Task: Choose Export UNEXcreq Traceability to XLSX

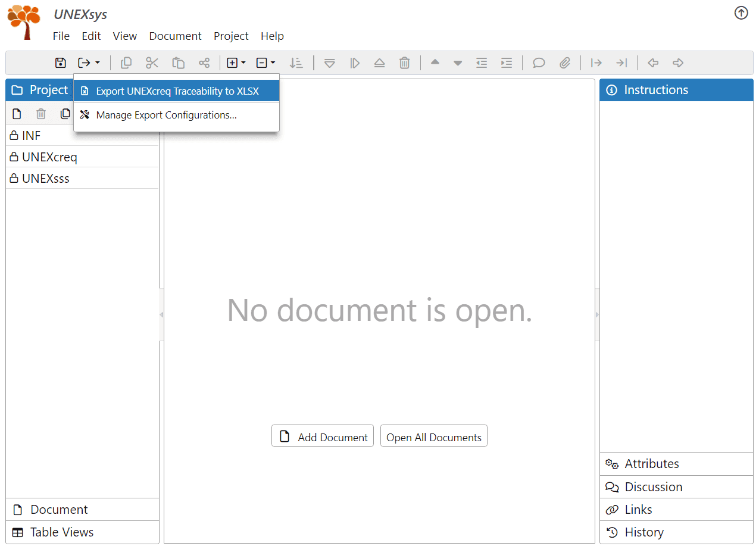Action: (x=176, y=91)
